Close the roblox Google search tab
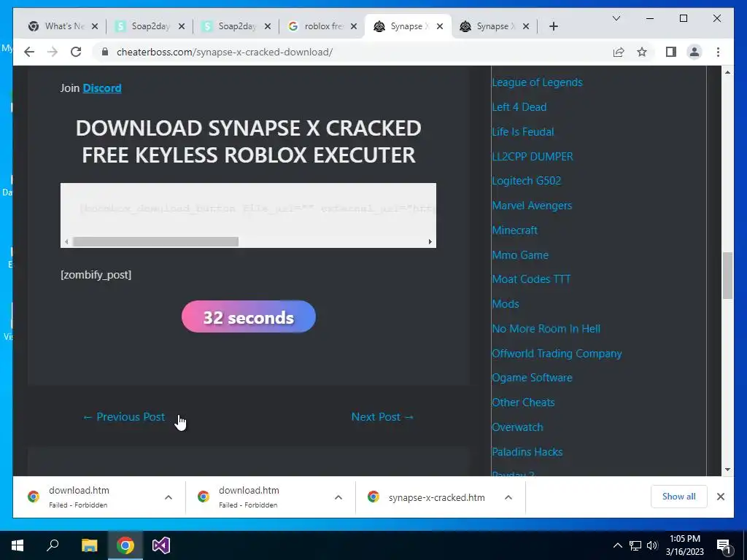Viewport: 747px width, 560px height. coord(354,26)
